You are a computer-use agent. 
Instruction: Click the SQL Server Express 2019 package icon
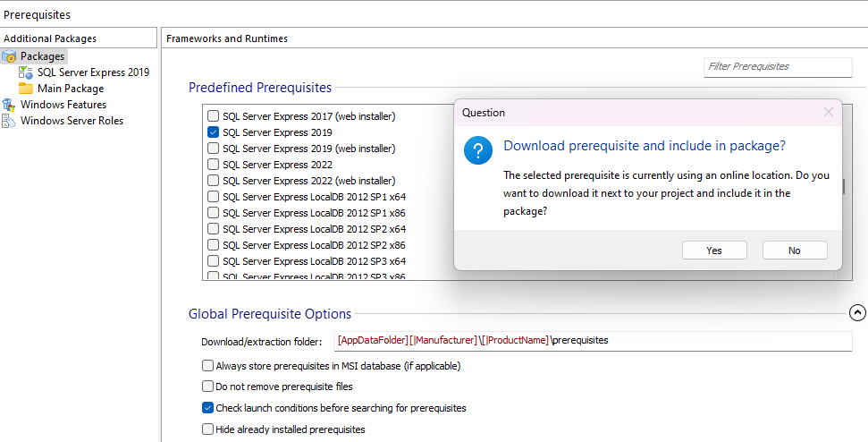point(25,72)
